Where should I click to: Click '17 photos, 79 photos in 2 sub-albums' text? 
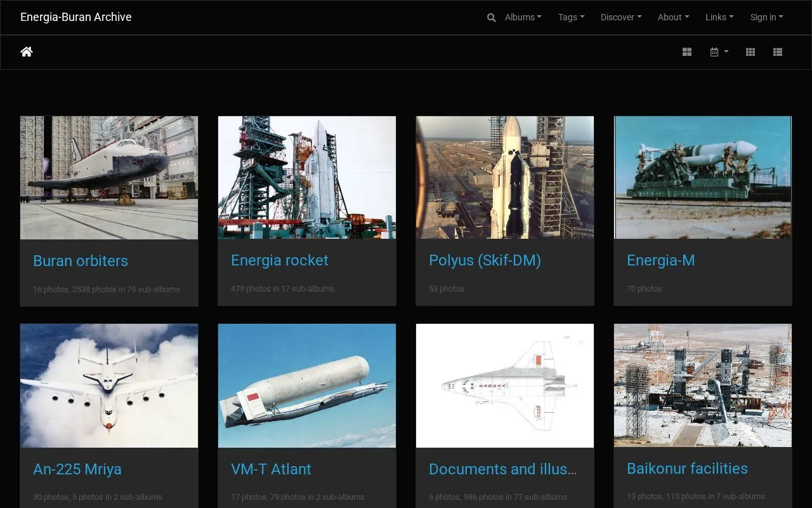point(298,497)
